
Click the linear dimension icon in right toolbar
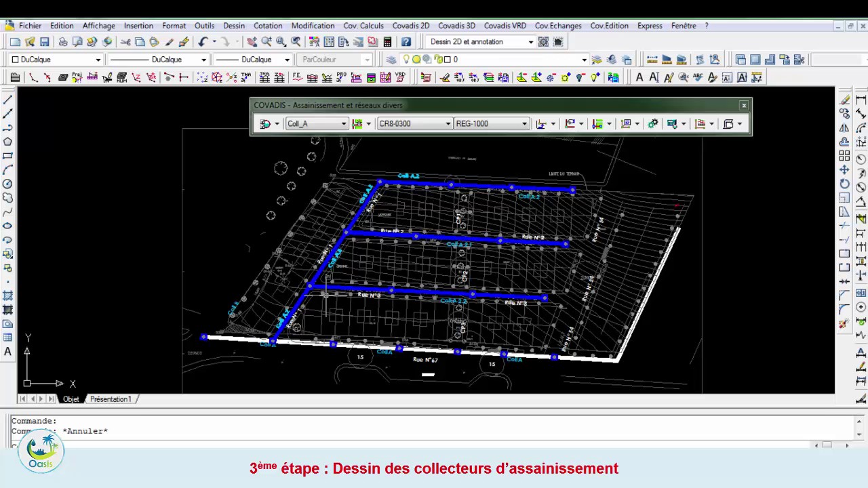click(x=861, y=100)
